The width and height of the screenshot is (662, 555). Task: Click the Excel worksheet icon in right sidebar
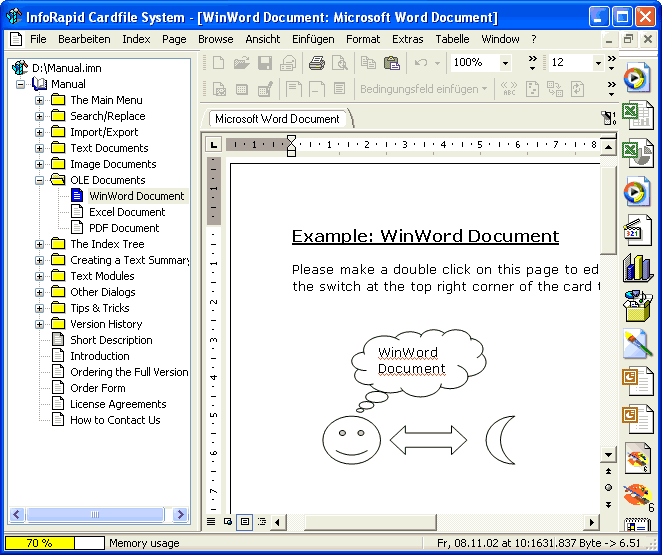click(638, 115)
